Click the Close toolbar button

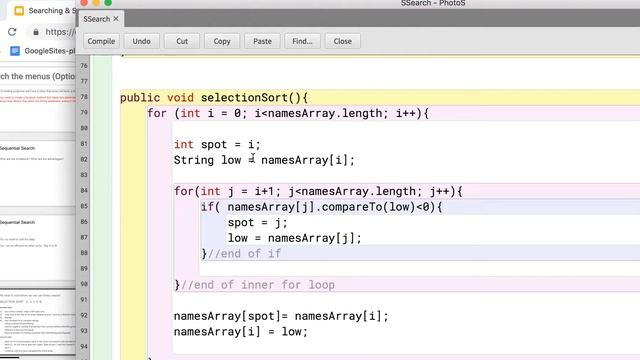tap(342, 41)
